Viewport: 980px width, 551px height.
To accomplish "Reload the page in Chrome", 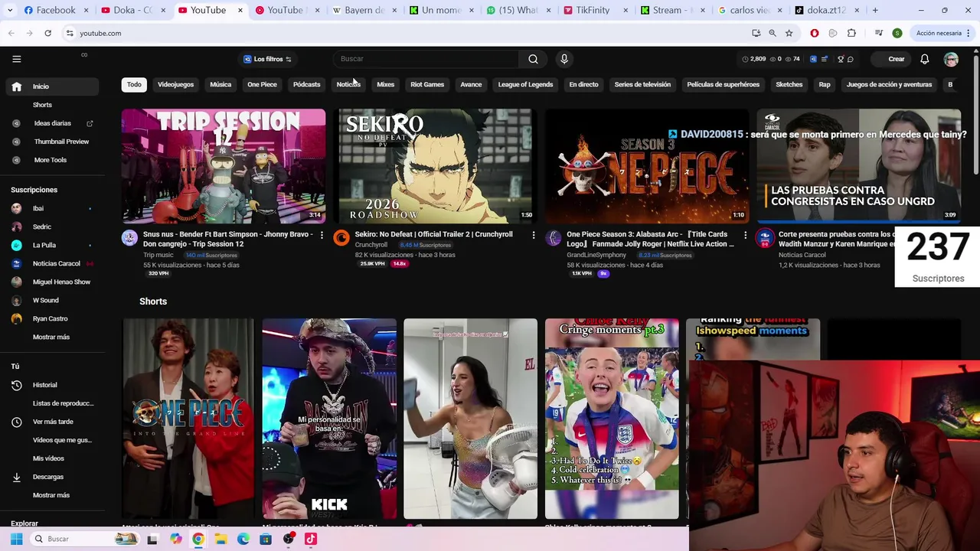I will point(47,33).
